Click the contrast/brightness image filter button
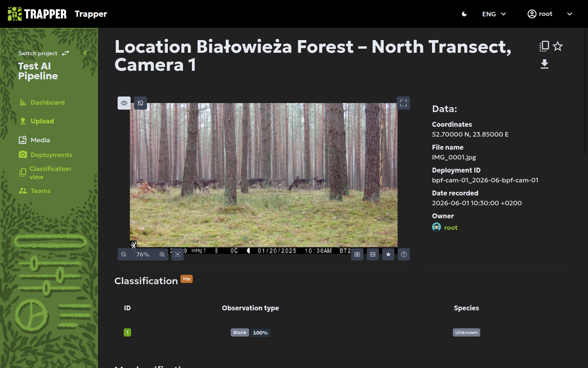This screenshot has width=588, height=368. (x=357, y=254)
